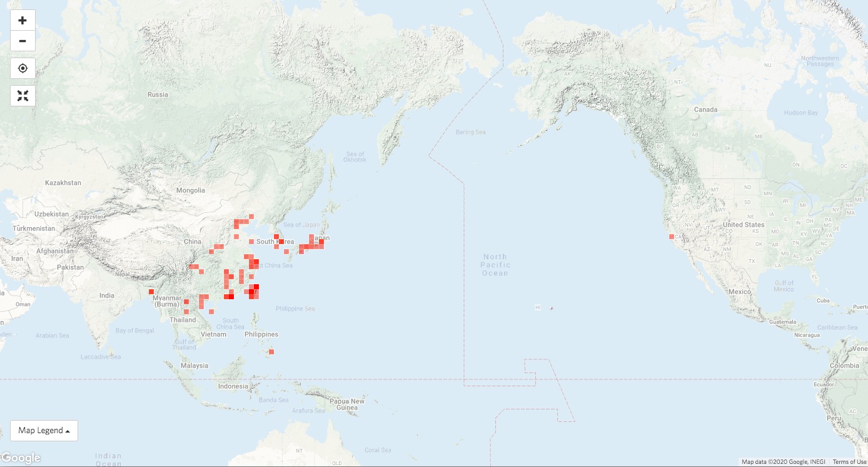Click the Sea of Okhotsk label

pyautogui.click(x=355, y=157)
